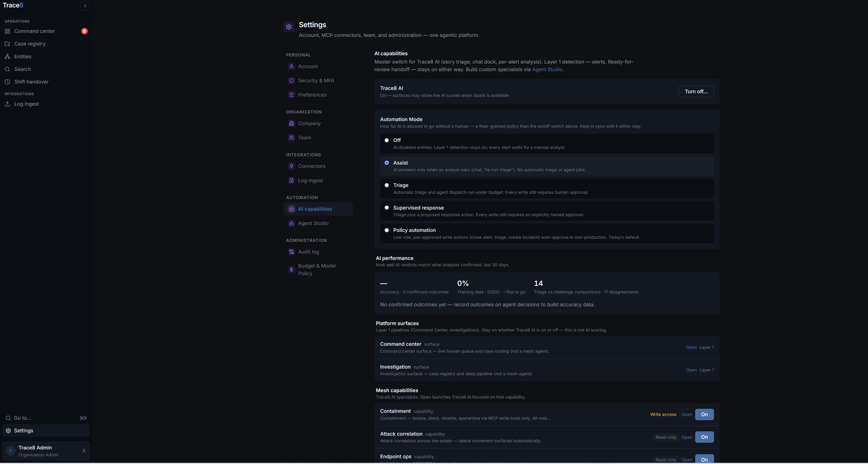Click the red notification badge on Command center
The width and height of the screenshot is (868, 464).
[x=84, y=31]
